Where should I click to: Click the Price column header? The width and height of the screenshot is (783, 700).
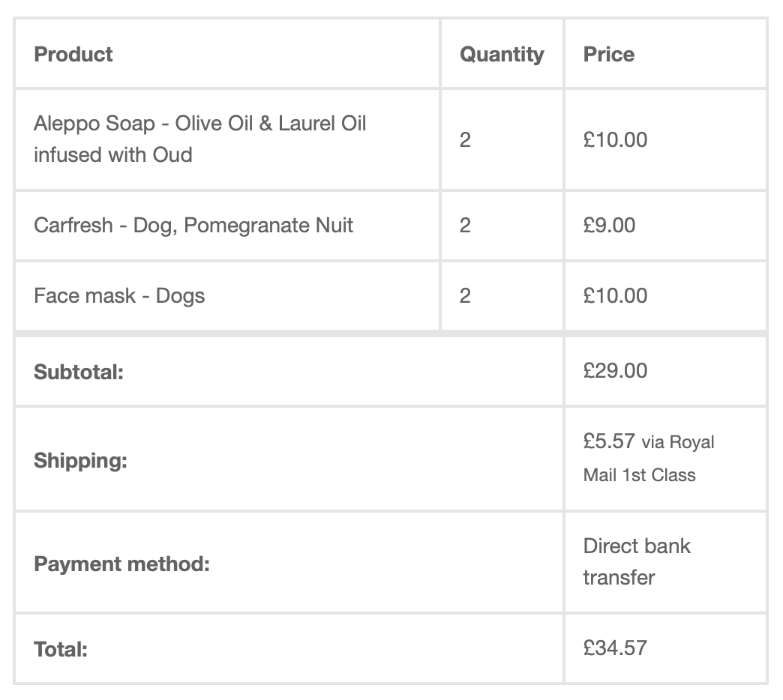coord(609,54)
